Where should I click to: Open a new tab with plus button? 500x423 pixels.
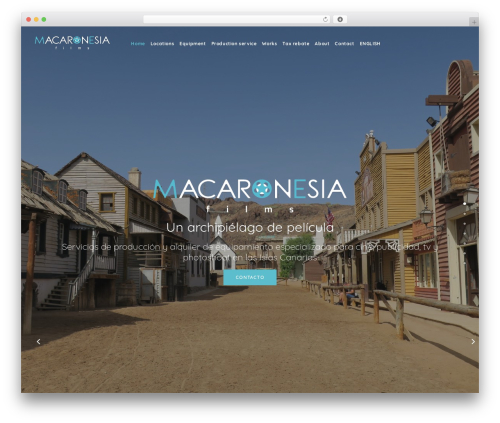(x=474, y=22)
